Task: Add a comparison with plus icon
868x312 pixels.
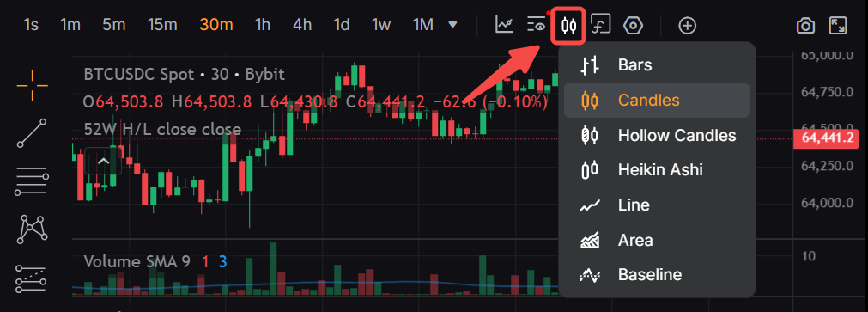Action: pyautogui.click(x=687, y=26)
